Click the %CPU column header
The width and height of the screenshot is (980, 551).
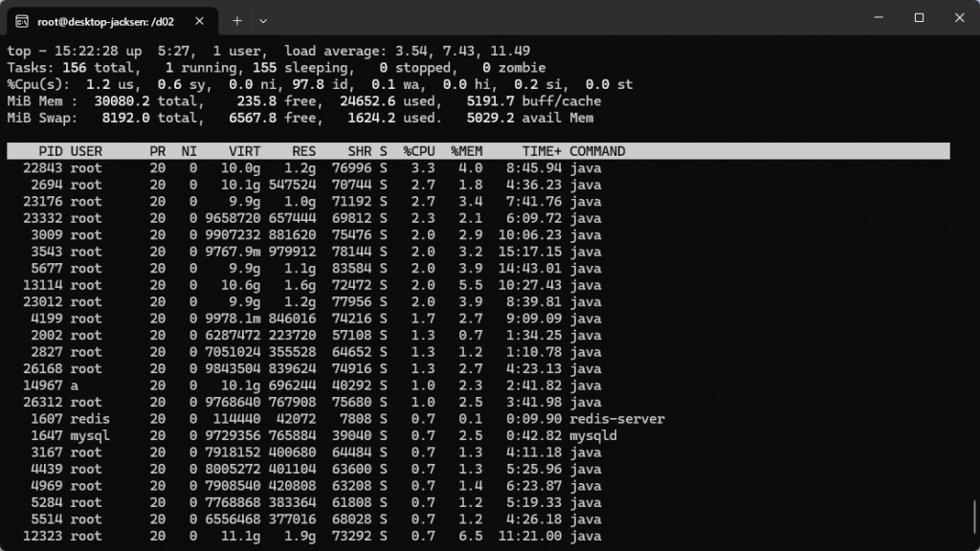[419, 151]
